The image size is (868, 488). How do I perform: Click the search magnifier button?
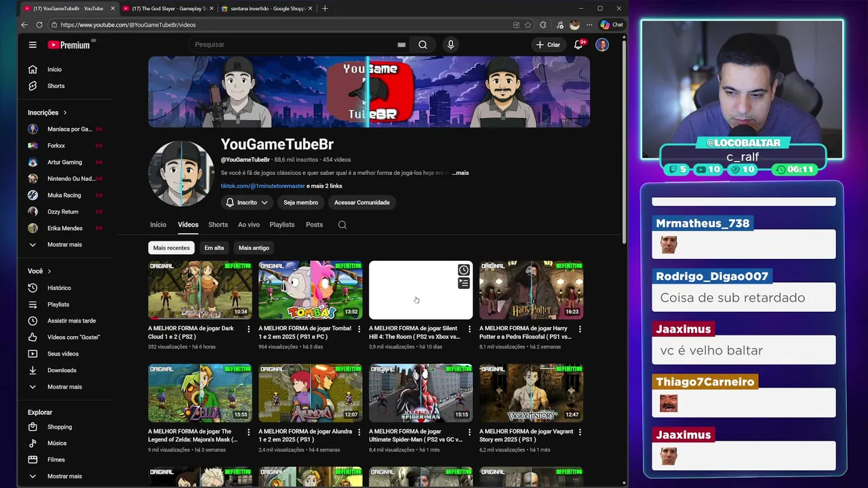click(422, 45)
